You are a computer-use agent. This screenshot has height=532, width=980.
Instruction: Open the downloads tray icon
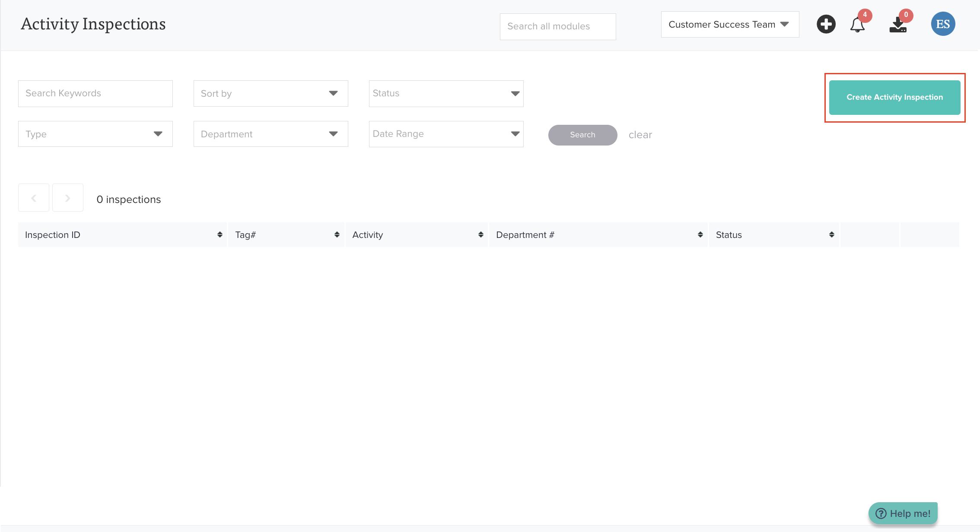pyautogui.click(x=898, y=25)
